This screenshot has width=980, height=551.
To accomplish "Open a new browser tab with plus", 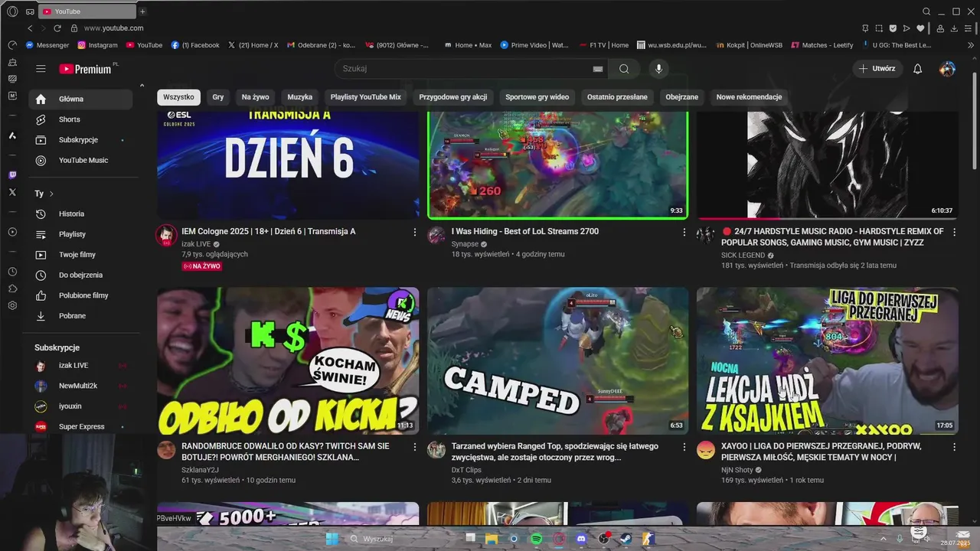I will (x=142, y=11).
